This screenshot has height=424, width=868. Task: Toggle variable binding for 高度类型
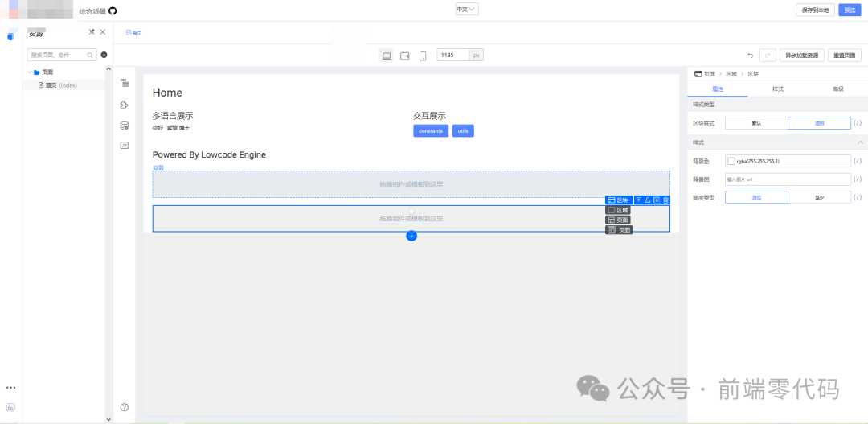pyautogui.click(x=858, y=197)
